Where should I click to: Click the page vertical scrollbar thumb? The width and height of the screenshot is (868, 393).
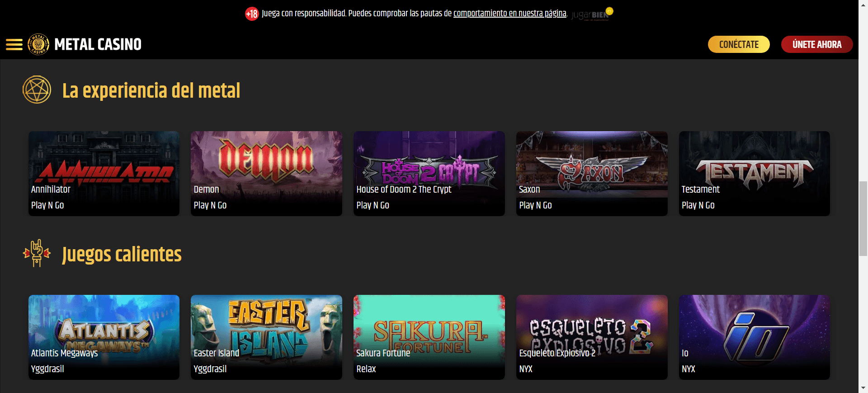pos(863,218)
